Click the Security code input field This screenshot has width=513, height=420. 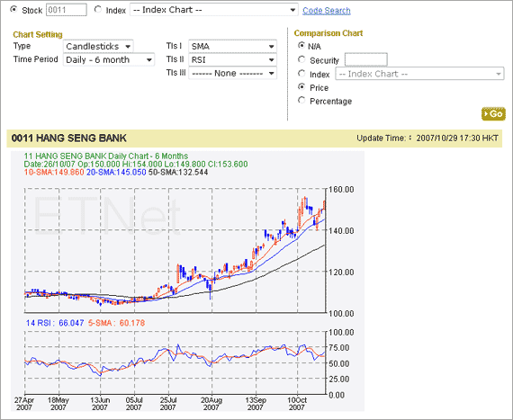click(366, 60)
